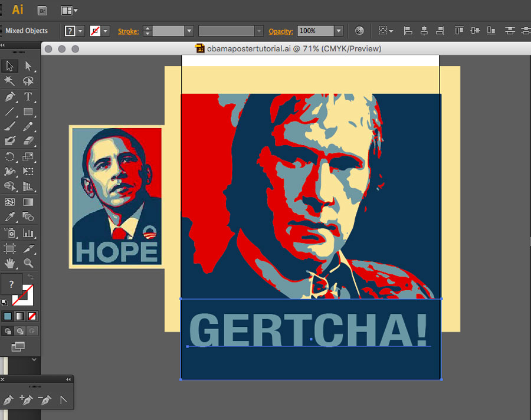Set fill to None button
This screenshot has width=531, height=420.
coord(32,316)
